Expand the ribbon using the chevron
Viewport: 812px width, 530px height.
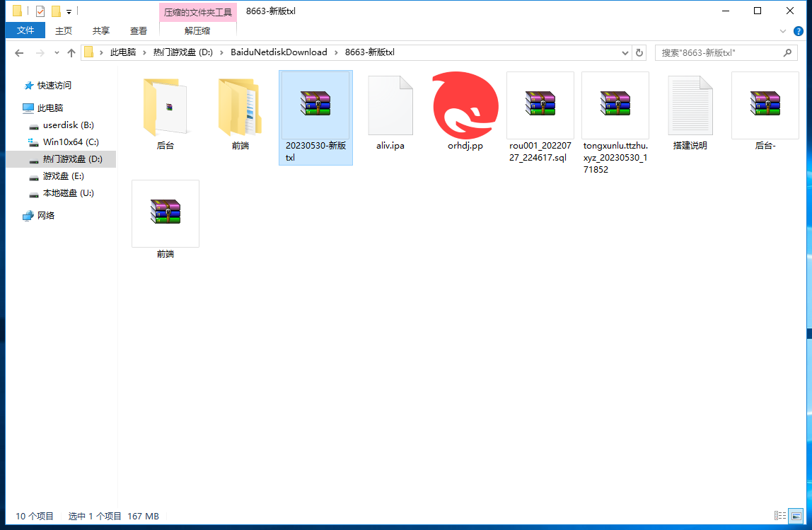[x=782, y=31]
